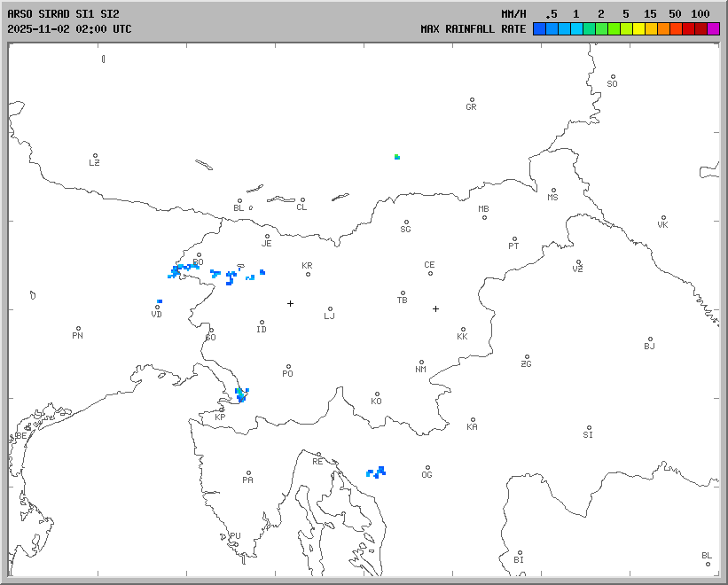This screenshot has width=728, height=585.
Task: Click the yellow swatch in rainfall legend
Action: 638,29
